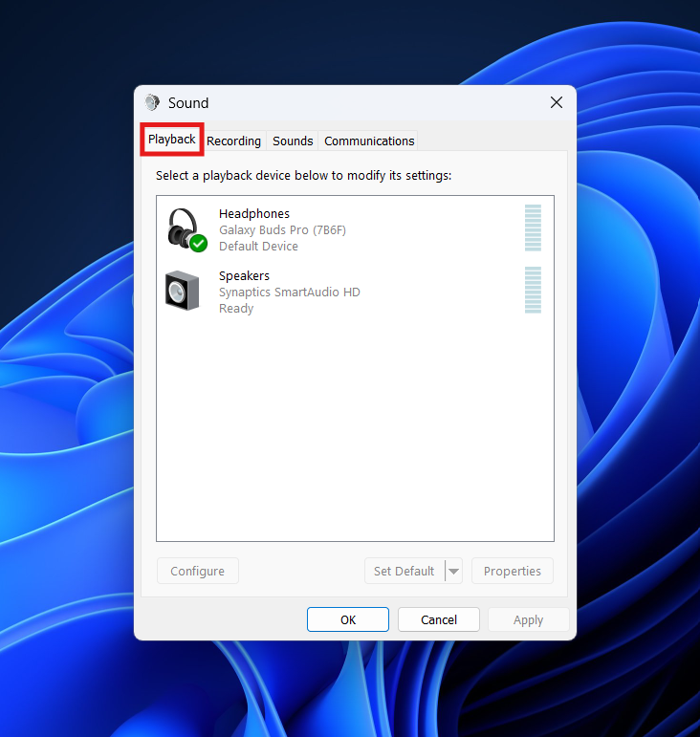700x737 pixels.
Task: Click the green checkmark default device badge
Action: pyautogui.click(x=198, y=244)
